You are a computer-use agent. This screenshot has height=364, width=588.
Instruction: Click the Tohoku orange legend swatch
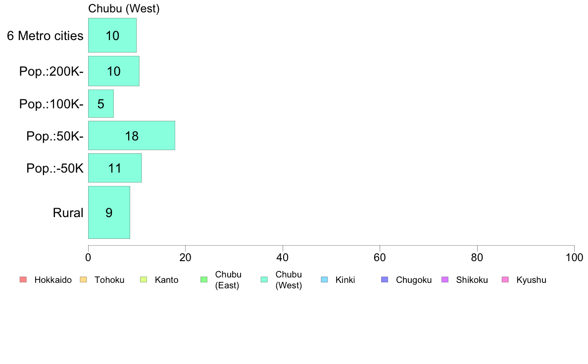pyautogui.click(x=83, y=280)
